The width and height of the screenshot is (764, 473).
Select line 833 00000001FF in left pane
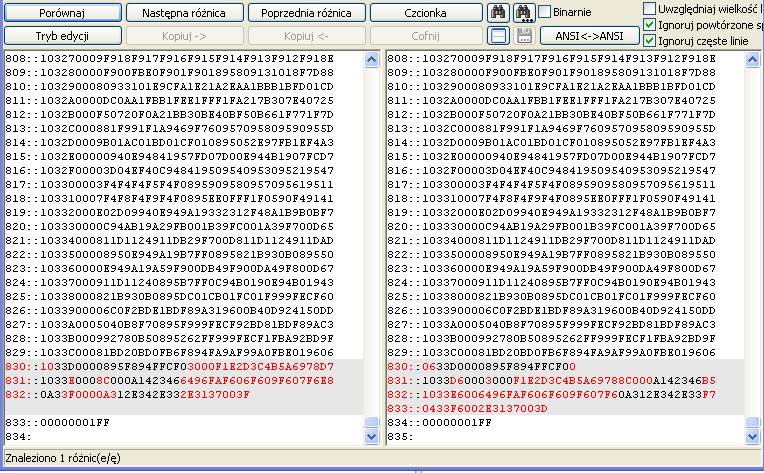tap(57, 423)
